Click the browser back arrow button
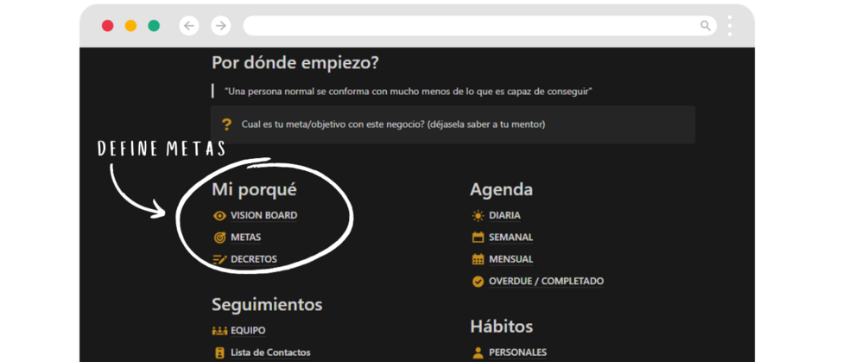This screenshot has width=868, height=362. (189, 25)
